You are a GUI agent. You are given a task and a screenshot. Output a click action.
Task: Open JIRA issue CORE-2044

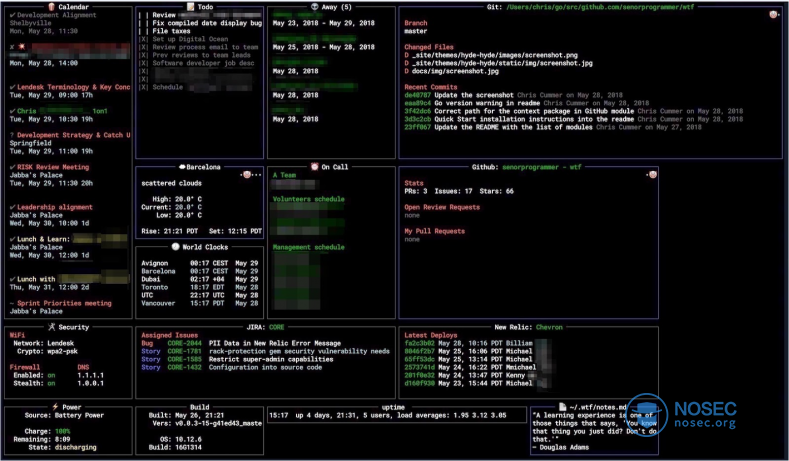tap(185, 343)
